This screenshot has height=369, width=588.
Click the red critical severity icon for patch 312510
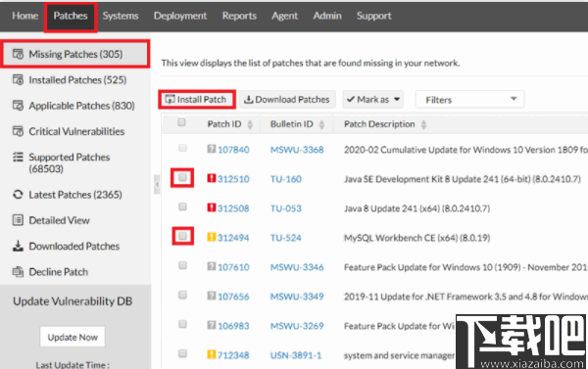212,178
